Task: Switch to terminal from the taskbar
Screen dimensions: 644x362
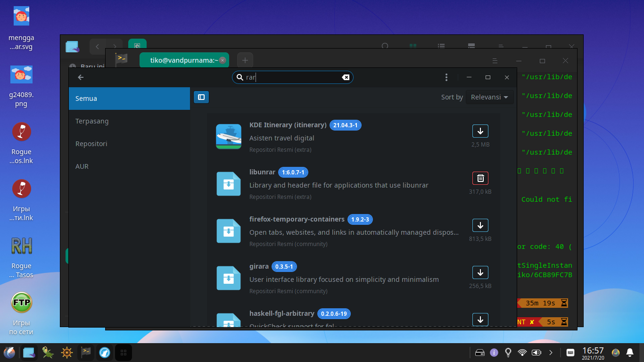Action: click(x=86, y=352)
